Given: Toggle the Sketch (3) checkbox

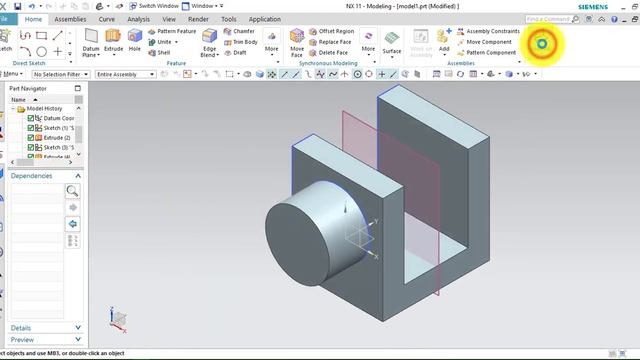Looking at the screenshot, I should (30, 147).
